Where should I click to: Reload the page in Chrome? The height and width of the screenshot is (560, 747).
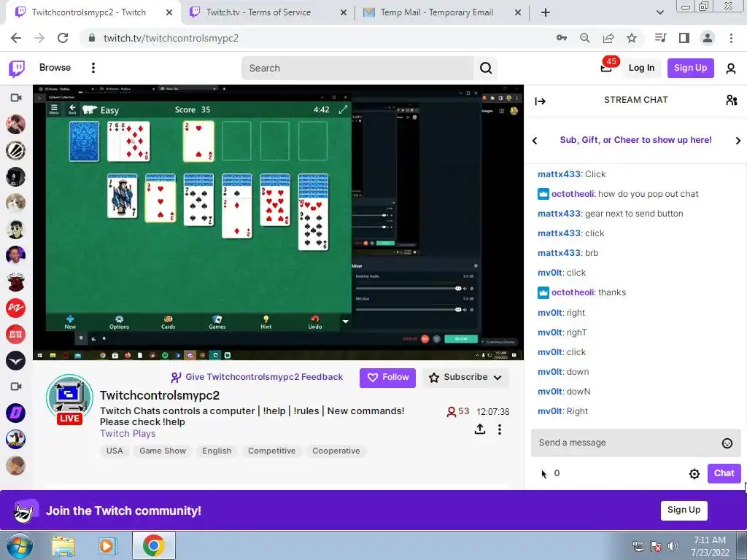(63, 38)
